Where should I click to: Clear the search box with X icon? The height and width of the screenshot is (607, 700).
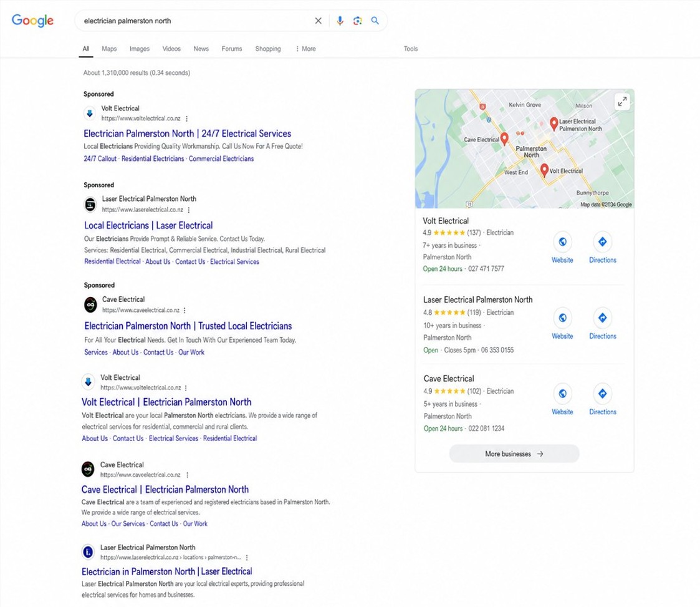click(318, 21)
